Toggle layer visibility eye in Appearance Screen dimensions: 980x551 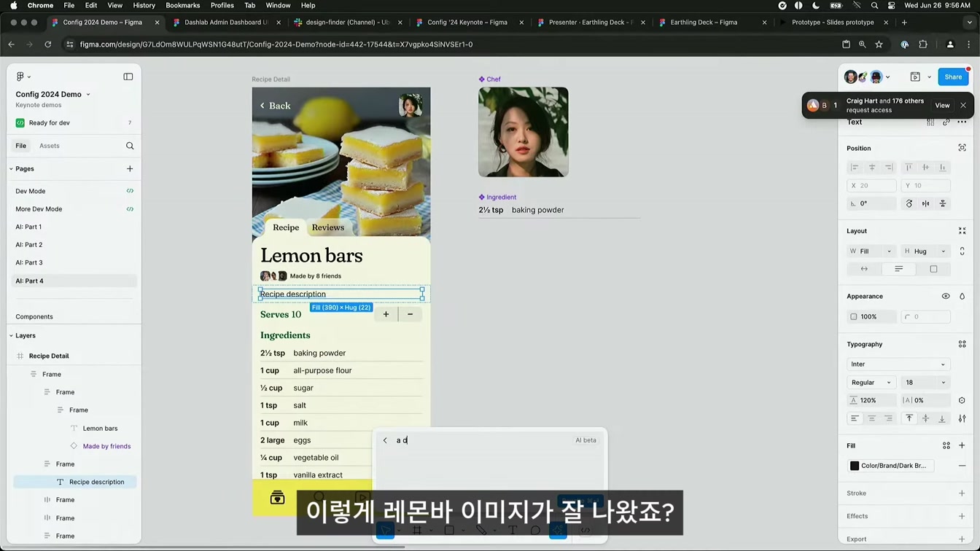(x=946, y=297)
